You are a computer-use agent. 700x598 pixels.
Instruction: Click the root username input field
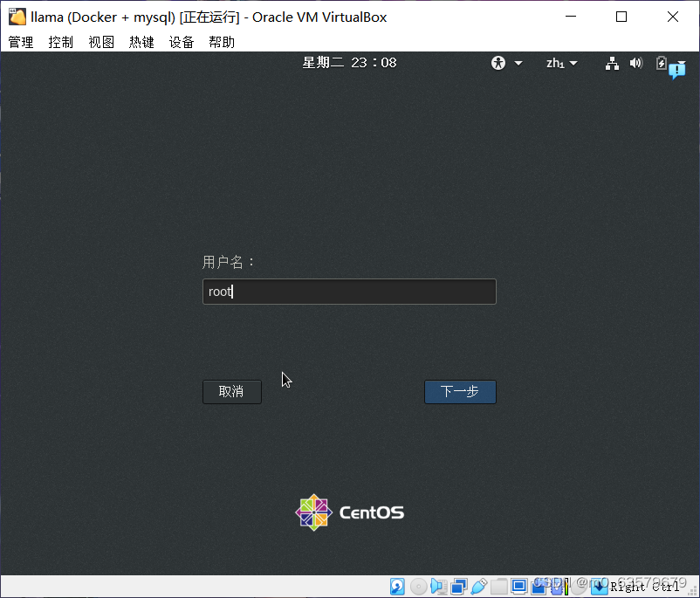(x=349, y=291)
